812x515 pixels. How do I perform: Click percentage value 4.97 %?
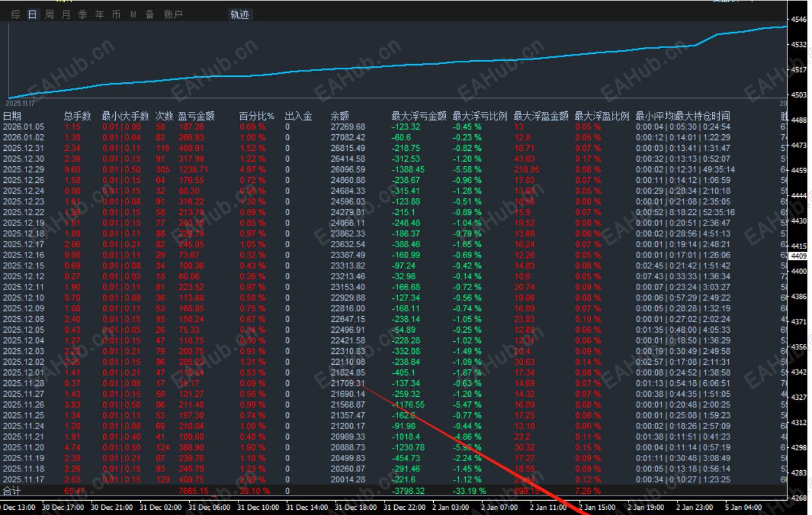tap(252, 170)
